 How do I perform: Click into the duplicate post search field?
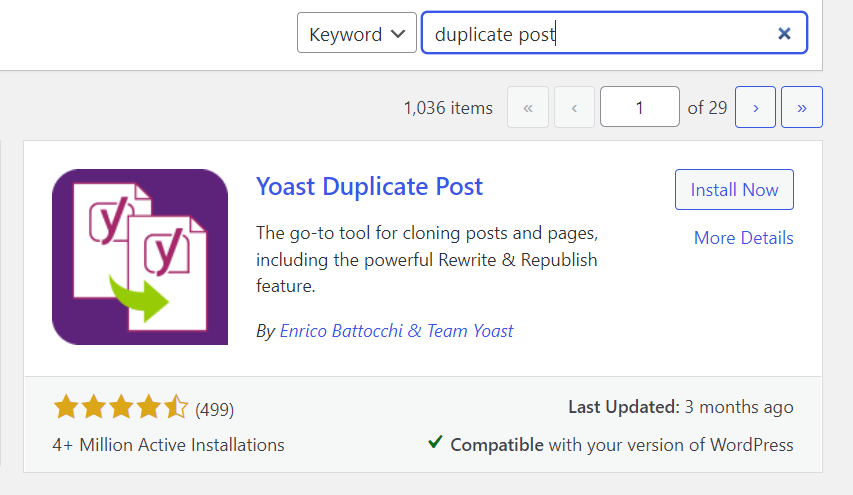pos(614,33)
